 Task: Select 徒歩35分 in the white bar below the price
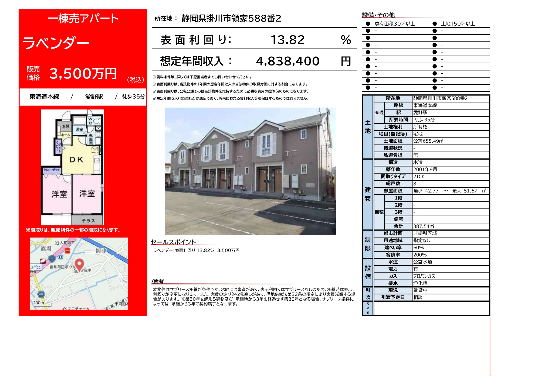pyautogui.click(x=133, y=97)
